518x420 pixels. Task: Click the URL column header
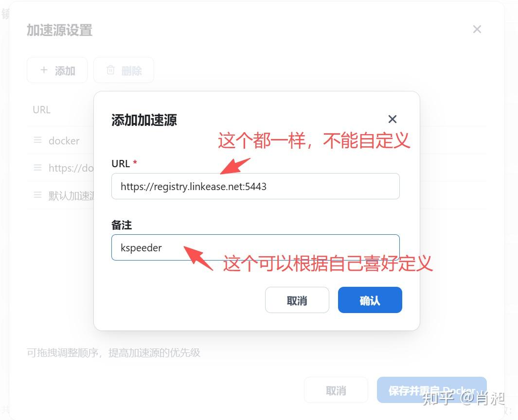pos(41,110)
